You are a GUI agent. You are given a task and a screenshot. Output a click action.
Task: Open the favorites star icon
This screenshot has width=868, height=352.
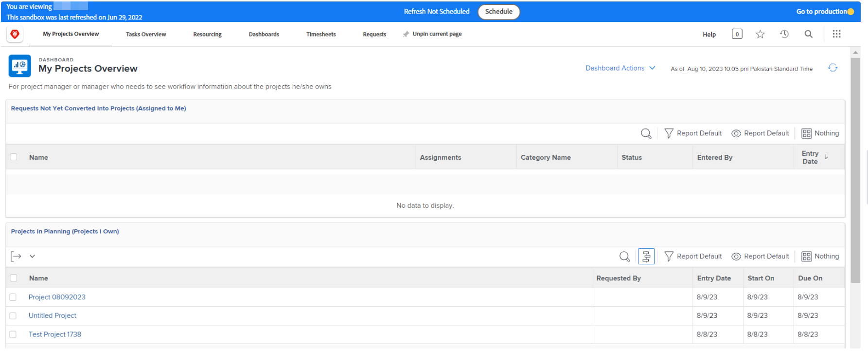760,34
